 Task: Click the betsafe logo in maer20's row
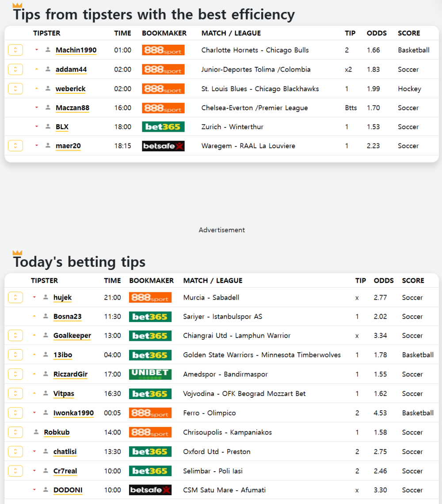click(x=163, y=146)
